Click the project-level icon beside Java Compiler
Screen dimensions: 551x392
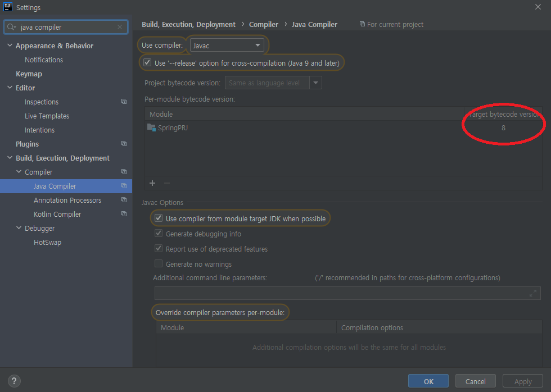click(x=124, y=186)
